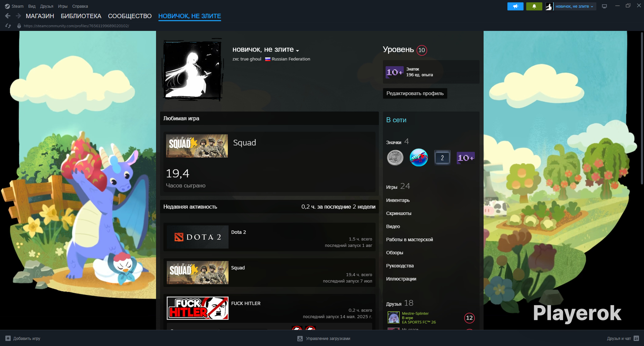Screen dimensions: 644x346
Task: Open the Руководства link
Action: click(x=400, y=266)
